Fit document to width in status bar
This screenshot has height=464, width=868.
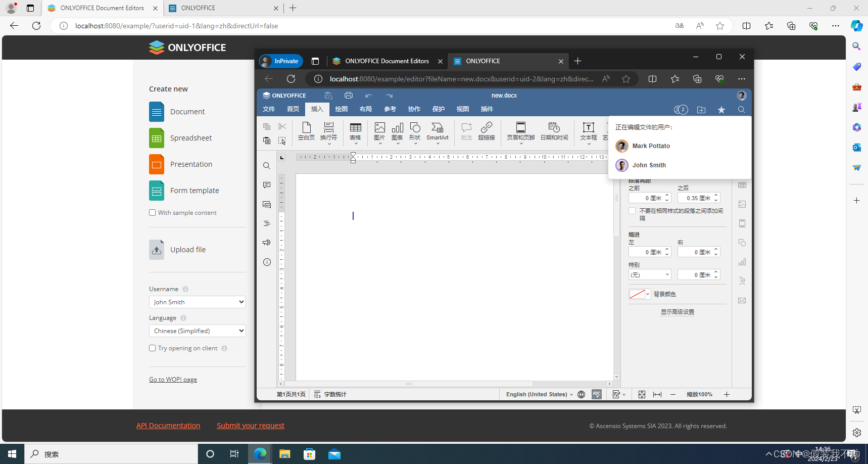click(x=657, y=394)
